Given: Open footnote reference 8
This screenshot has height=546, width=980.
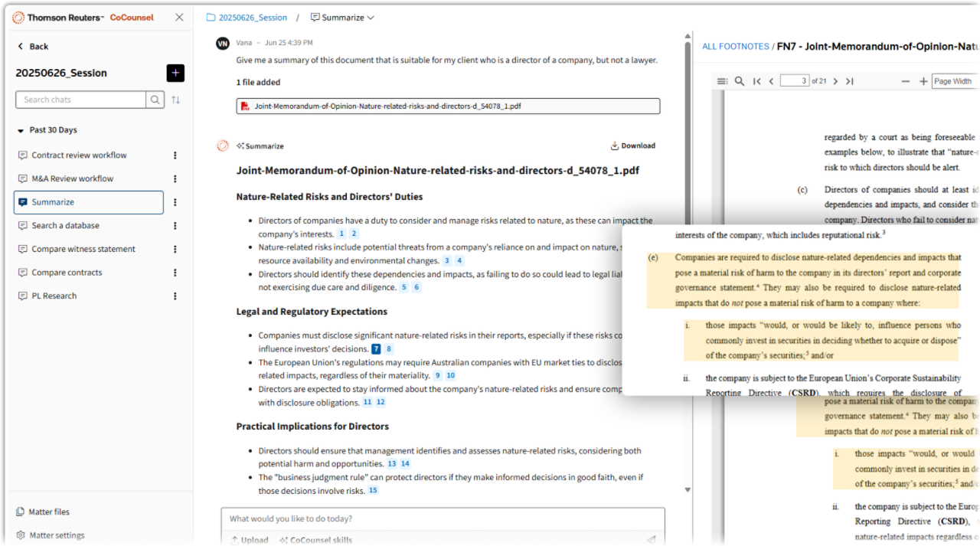Looking at the screenshot, I should (x=388, y=349).
